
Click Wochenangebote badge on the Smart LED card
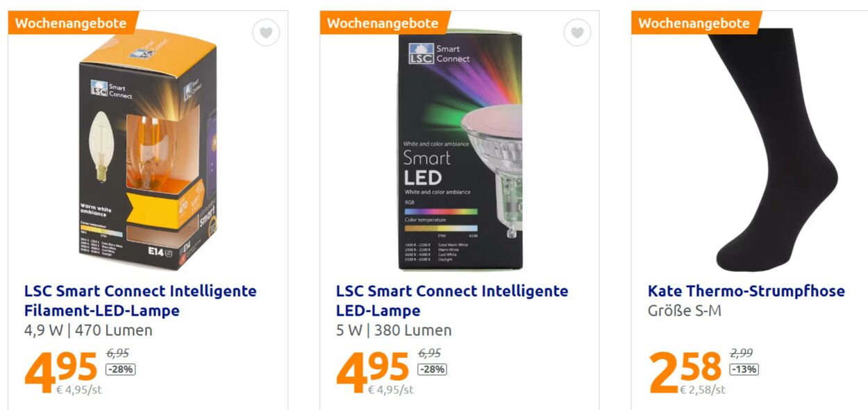click(x=383, y=23)
